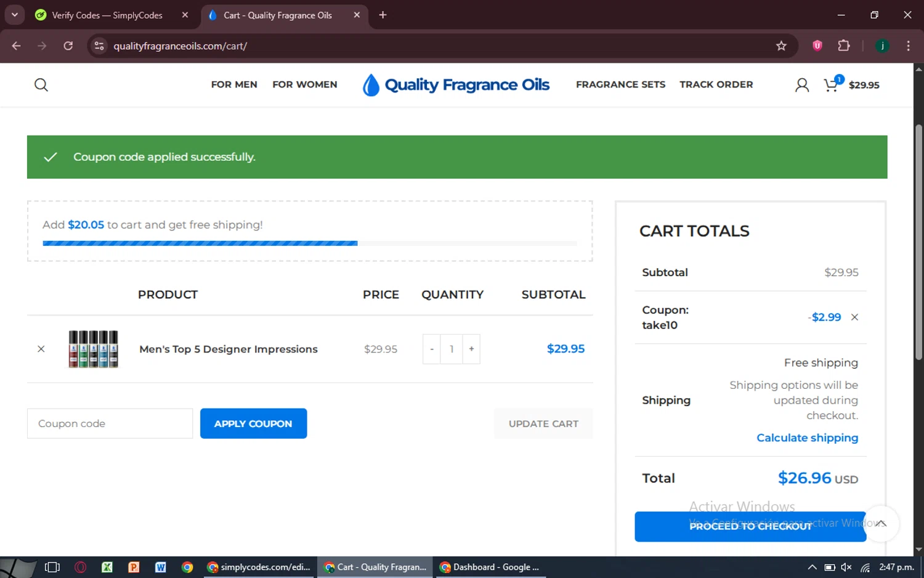Click the APPLY COUPON button
Image resolution: width=924 pixels, height=578 pixels.
(253, 423)
